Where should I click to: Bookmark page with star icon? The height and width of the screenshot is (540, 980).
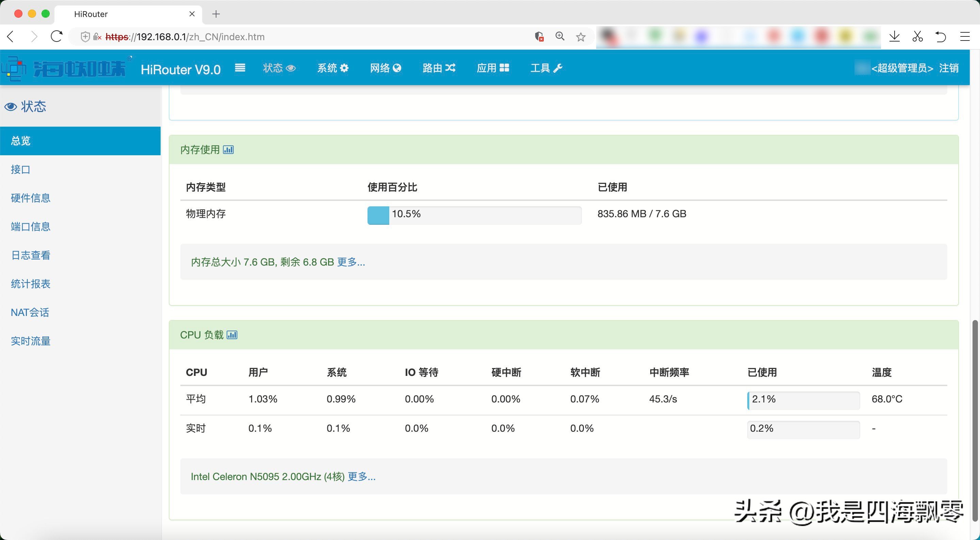coord(581,37)
